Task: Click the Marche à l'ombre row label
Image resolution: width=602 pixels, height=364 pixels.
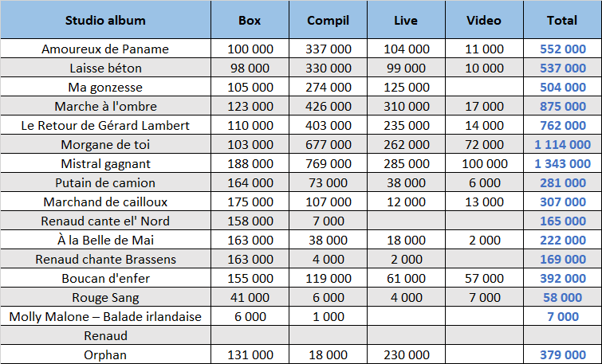Action: (x=105, y=106)
